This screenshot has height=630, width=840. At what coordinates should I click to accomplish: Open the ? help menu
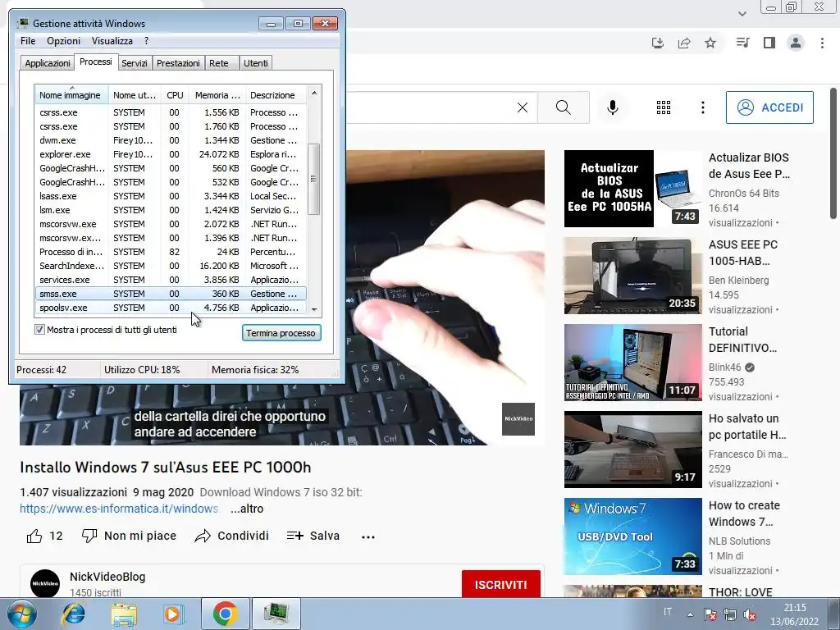[146, 41]
